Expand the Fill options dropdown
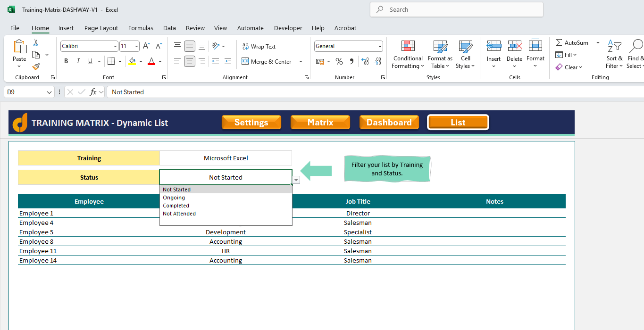 (575, 55)
